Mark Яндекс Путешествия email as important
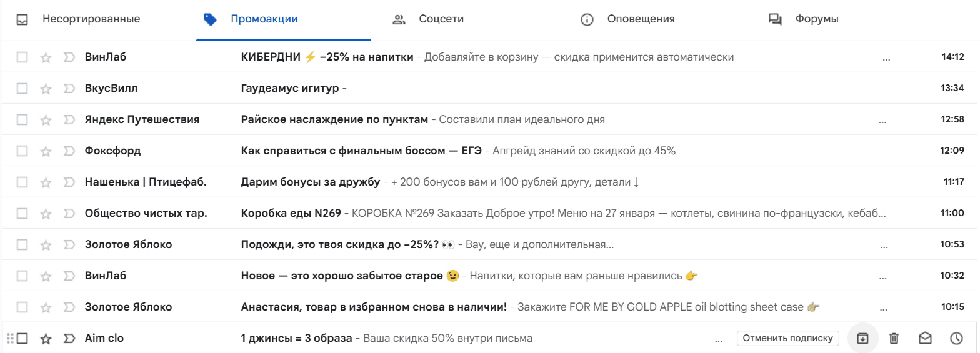The height and width of the screenshot is (353, 980). (69, 120)
